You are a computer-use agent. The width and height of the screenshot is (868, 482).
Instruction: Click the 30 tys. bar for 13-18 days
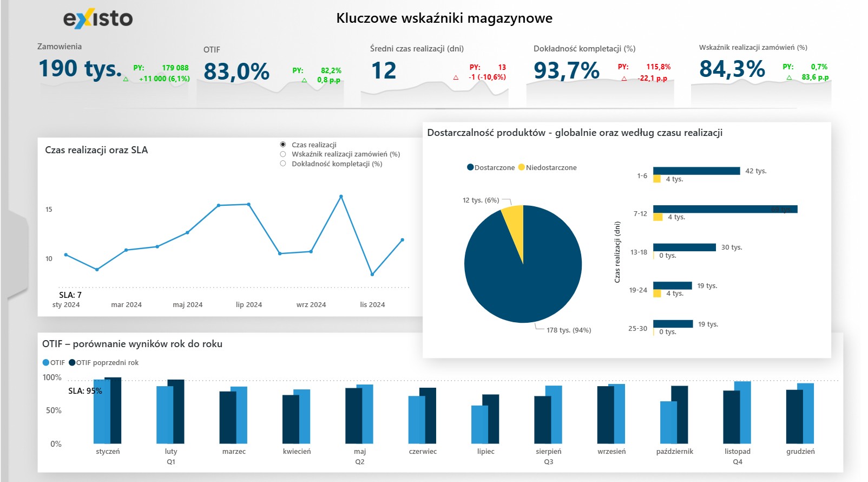[x=684, y=247]
